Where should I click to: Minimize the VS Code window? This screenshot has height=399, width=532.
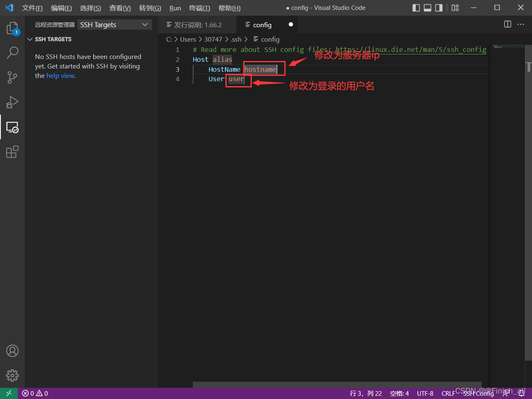pyautogui.click(x=473, y=7)
